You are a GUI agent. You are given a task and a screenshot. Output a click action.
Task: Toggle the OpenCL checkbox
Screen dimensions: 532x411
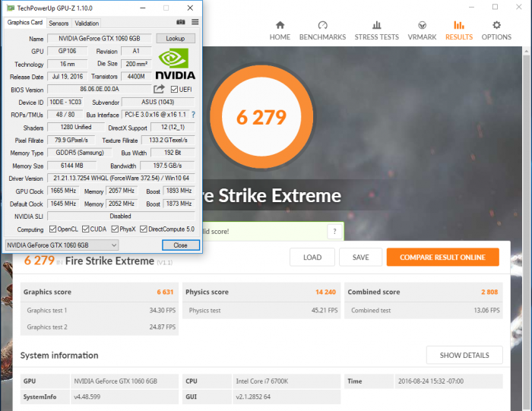tap(52, 229)
